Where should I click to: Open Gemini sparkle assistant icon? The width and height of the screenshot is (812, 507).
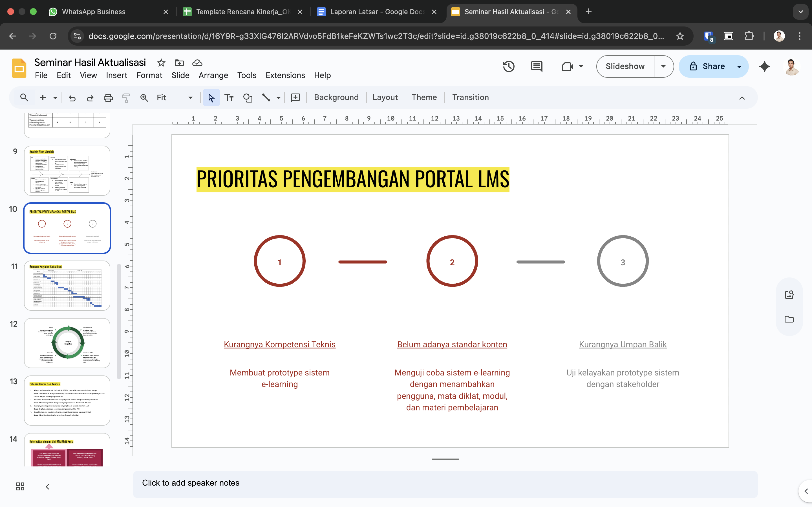tap(764, 66)
